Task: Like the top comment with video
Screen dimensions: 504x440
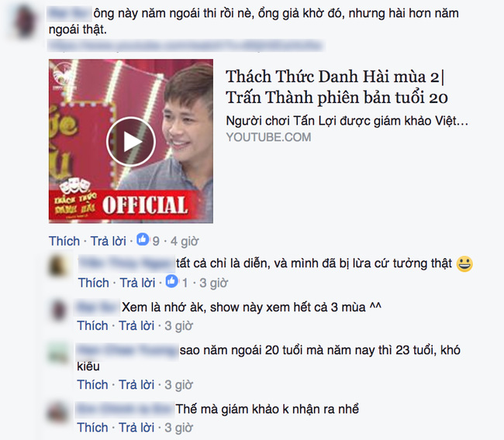Action: pyautogui.click(x=64, y=241)
